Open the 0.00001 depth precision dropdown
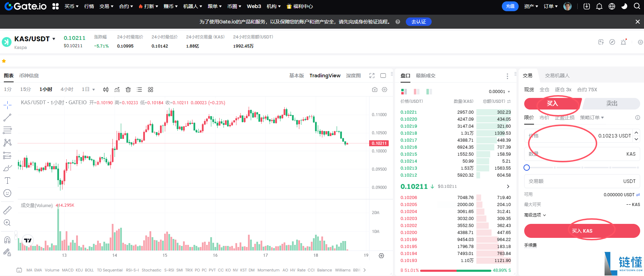This screenshot has height=276, width=644. click(499, 92)
